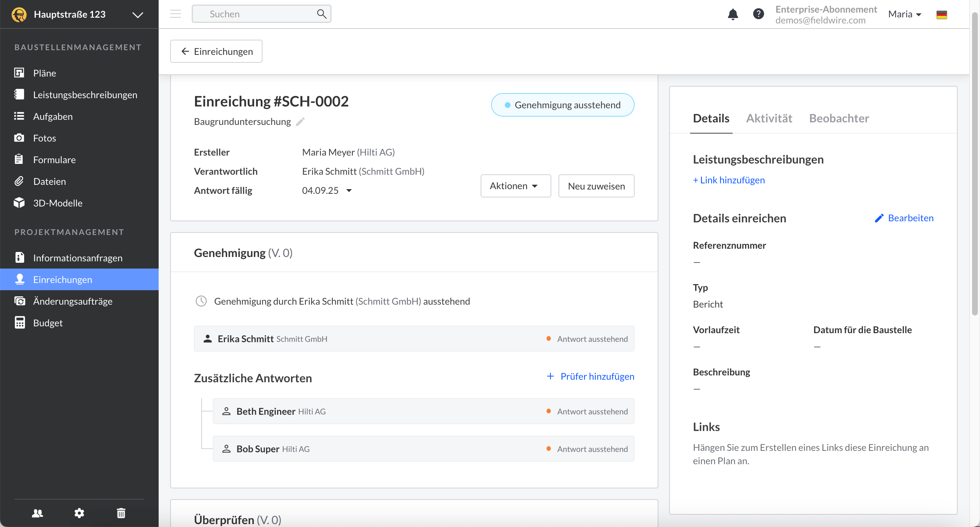Screen dimensions: 980x527
Task: Open the help question mark icon
Action: click(x=758, y=14)
